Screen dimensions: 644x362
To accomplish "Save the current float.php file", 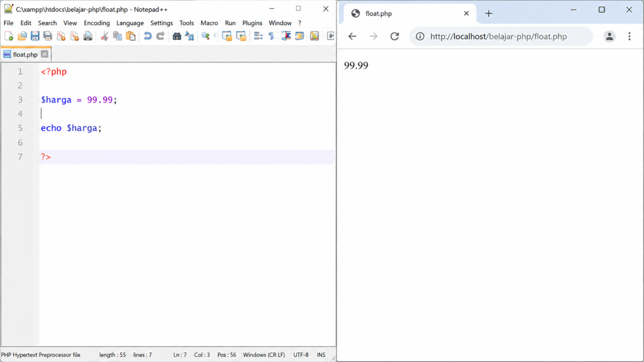I will pos(35,36).
